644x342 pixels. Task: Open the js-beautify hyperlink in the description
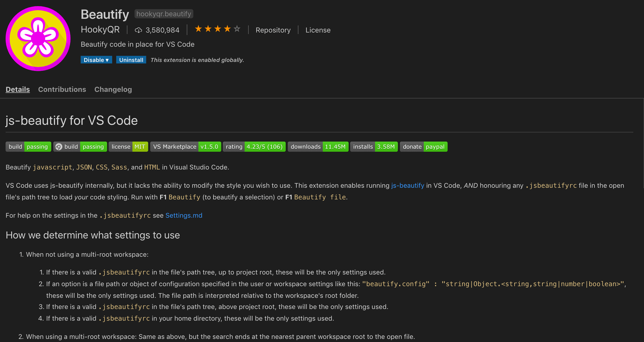(x=408, y=185)
